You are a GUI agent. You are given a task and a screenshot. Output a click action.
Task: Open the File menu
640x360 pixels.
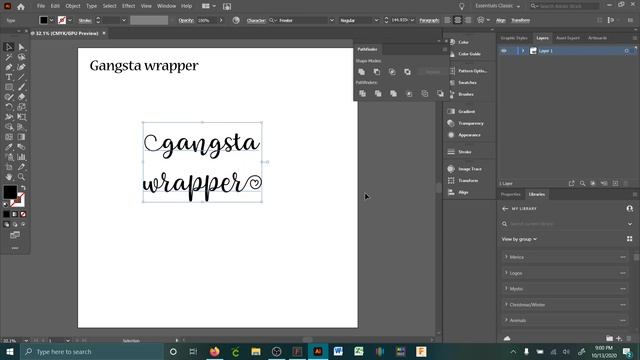41,6
